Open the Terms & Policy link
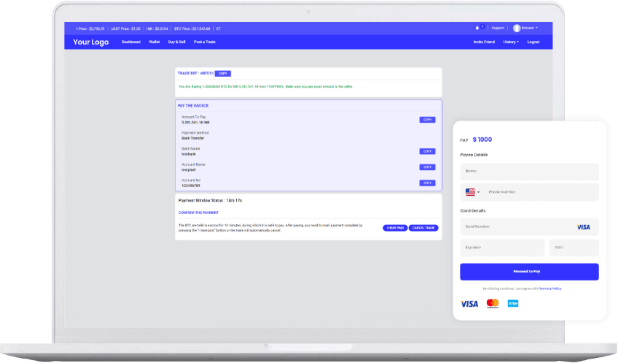 [x=550, y=289]
